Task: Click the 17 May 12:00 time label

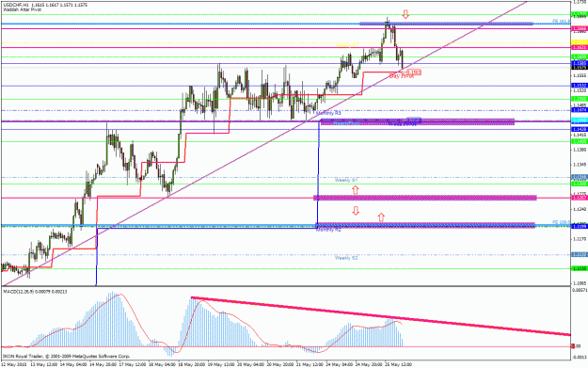Action: [x=133, y=364]
